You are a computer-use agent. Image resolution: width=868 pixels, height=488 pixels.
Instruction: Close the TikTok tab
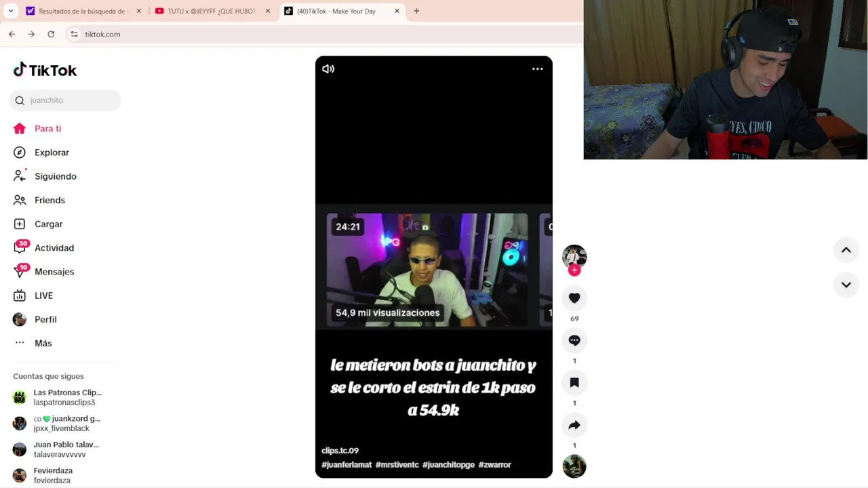click(397, 11)
